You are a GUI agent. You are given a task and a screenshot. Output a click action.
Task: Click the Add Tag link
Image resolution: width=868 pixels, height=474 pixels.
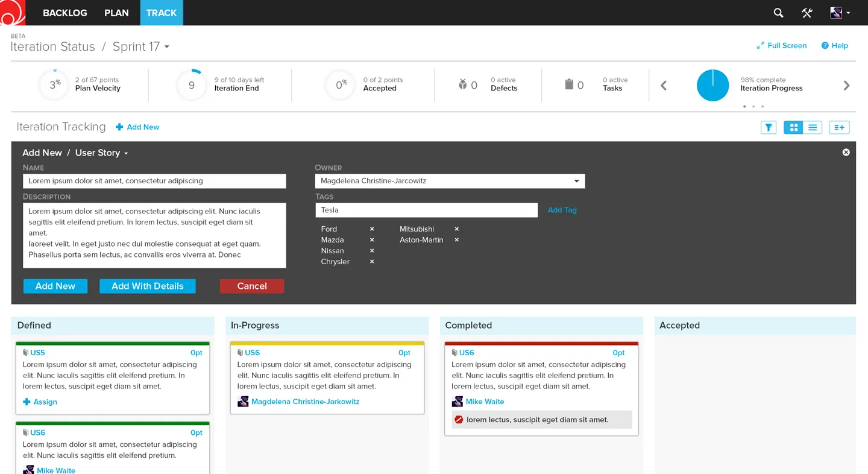coord(562,210)
